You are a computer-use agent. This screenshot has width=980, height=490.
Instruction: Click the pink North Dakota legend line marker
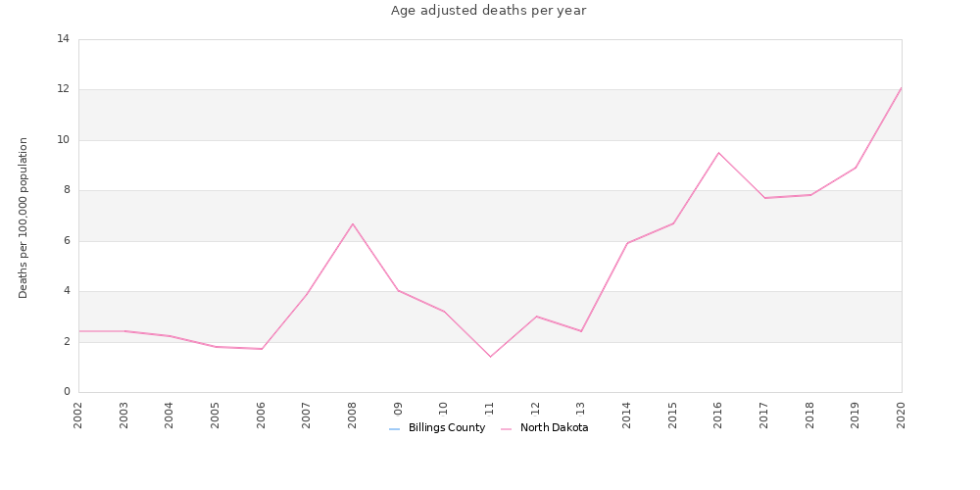click(506, 429)
